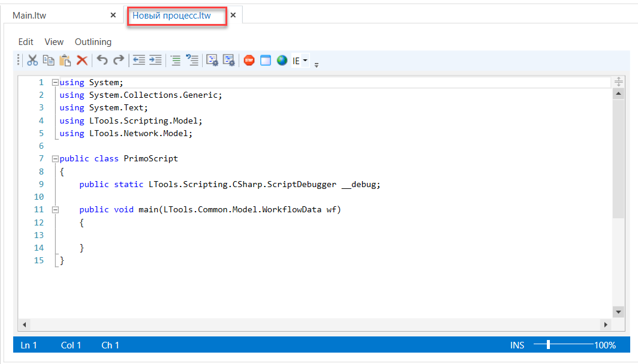Viewport: 638px width, 364px height.
Task: Click the Paste clipboard icon
Action: click(65, 60)
